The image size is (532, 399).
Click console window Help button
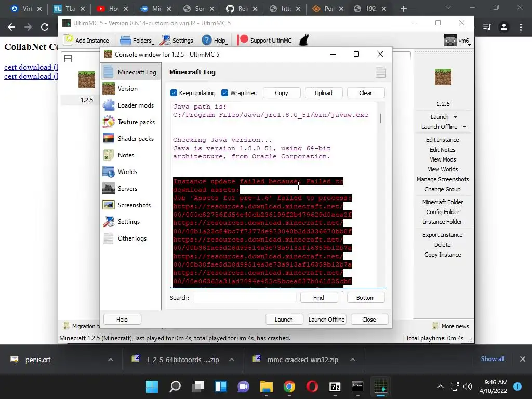pos(122,320)
